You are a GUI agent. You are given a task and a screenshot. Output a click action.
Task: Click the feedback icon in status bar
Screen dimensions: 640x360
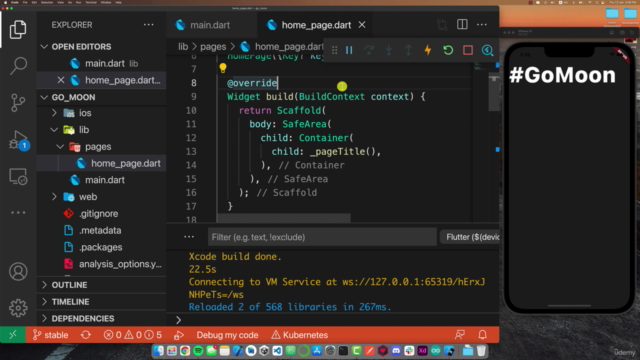(460, 335)
